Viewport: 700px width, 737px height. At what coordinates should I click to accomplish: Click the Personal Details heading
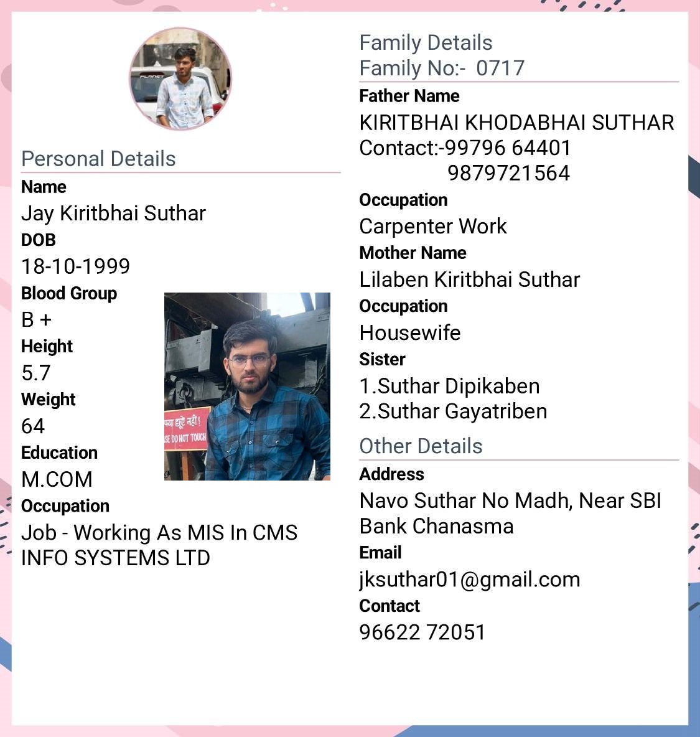(x=99, y=159)
